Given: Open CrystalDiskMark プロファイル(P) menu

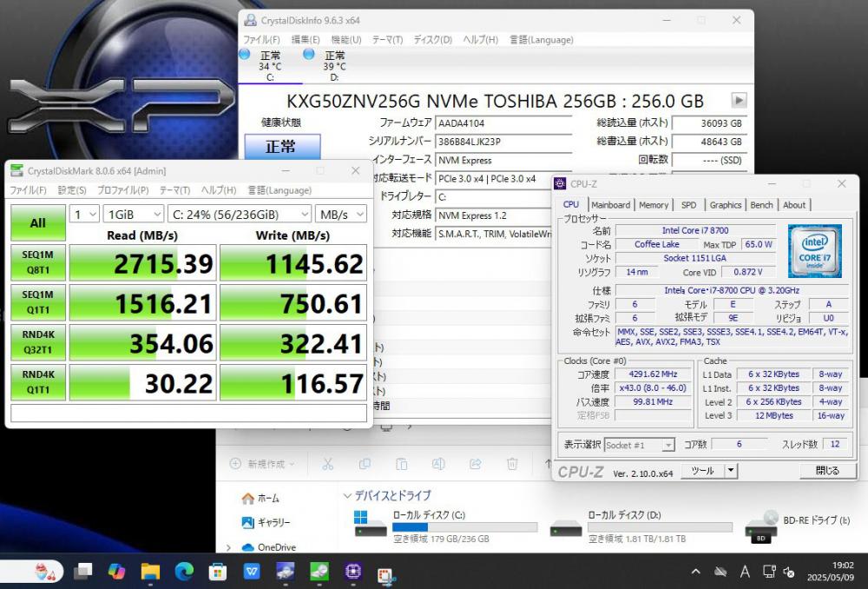Looking at the screenshot, I should pyautogui.click(x=123, y=190).
